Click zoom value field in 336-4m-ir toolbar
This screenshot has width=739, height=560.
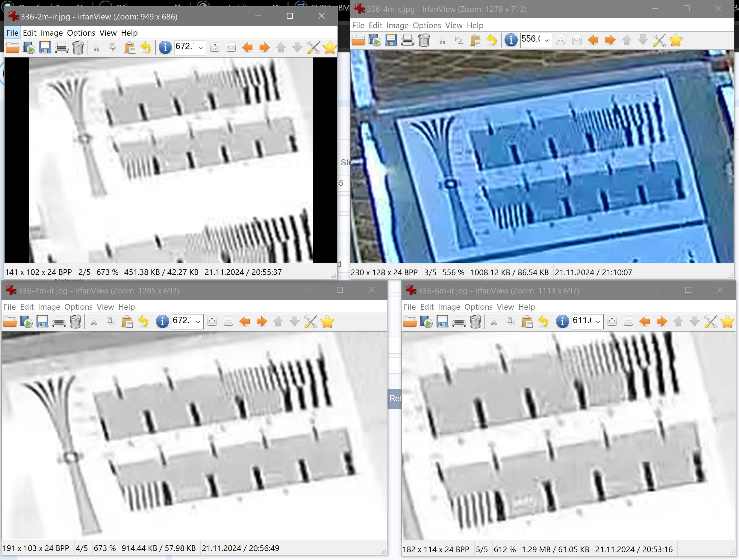tap(182, 321)
